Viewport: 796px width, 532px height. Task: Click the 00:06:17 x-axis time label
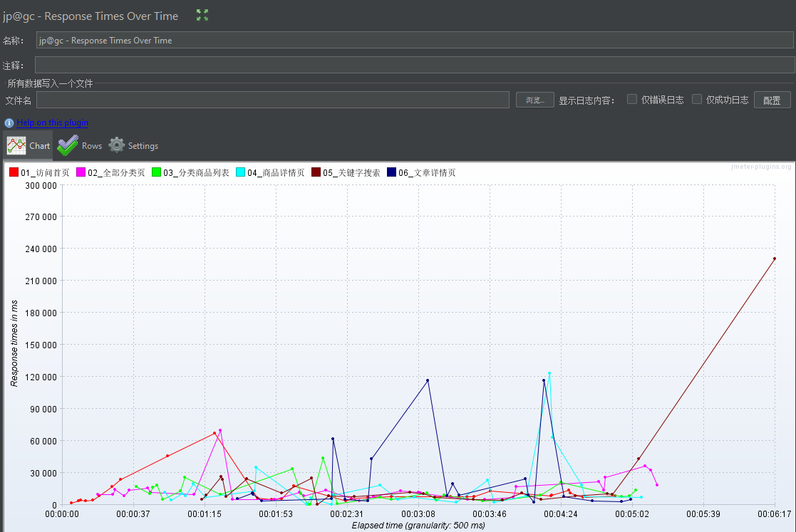point(774,513)
